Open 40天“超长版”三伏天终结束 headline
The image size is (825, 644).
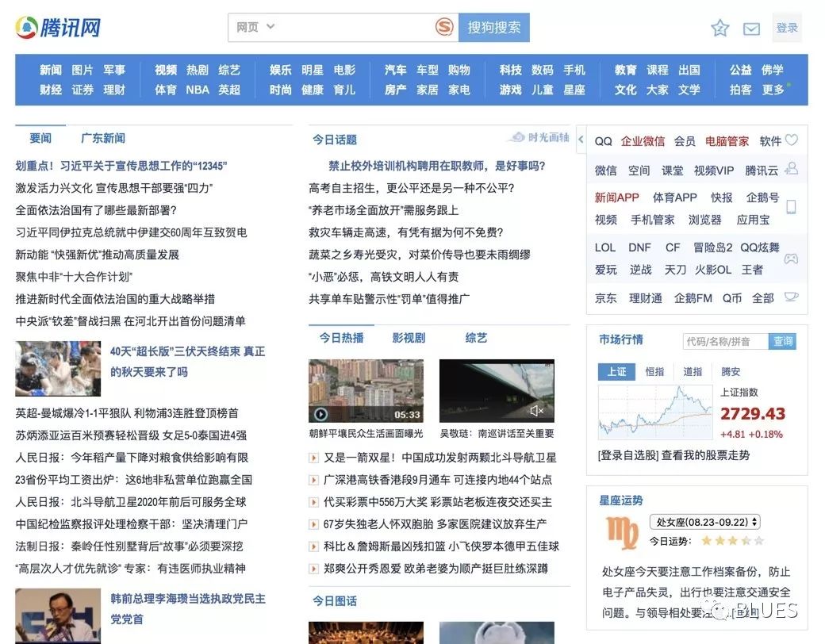(187, 362)
